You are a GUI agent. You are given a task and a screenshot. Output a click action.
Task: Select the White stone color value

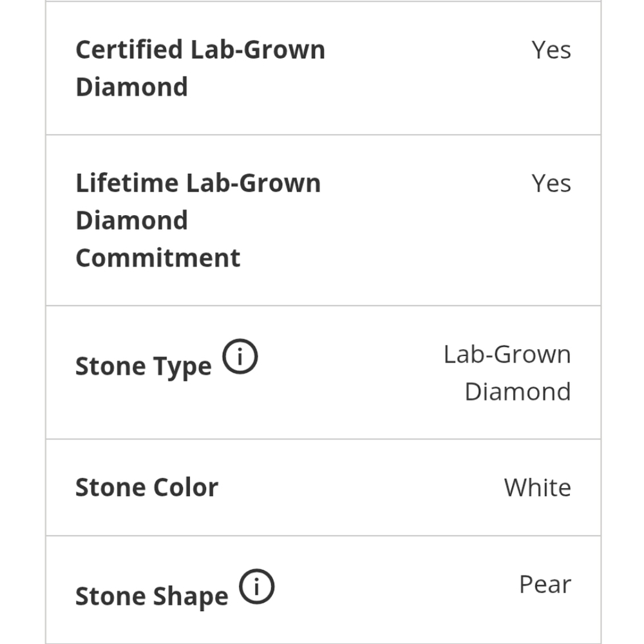point(538,488)
